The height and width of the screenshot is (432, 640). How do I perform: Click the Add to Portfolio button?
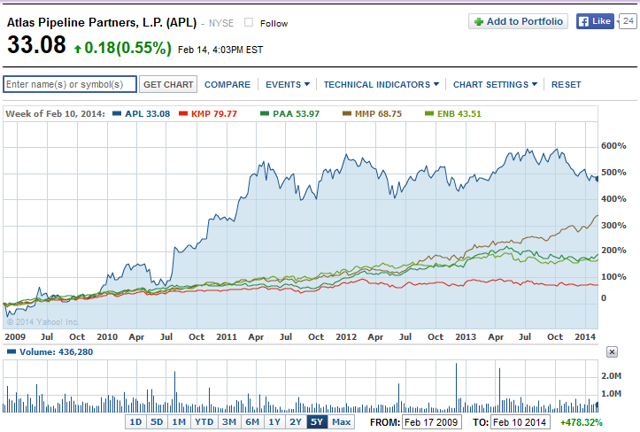(x=518, y=21)
